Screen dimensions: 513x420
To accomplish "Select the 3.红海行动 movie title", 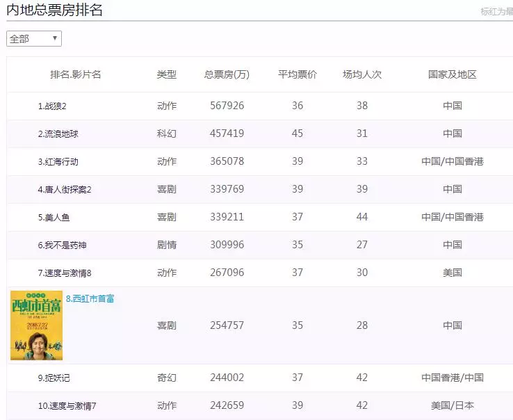I will coord(58,162).
